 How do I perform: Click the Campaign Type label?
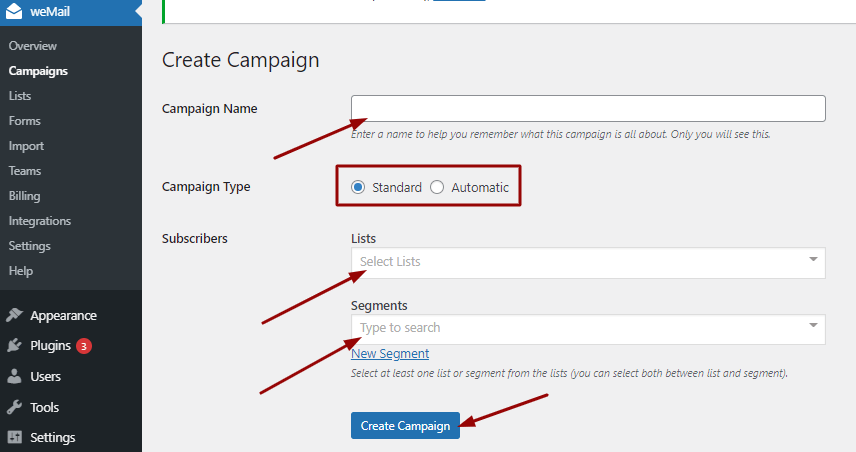(206, 187)
